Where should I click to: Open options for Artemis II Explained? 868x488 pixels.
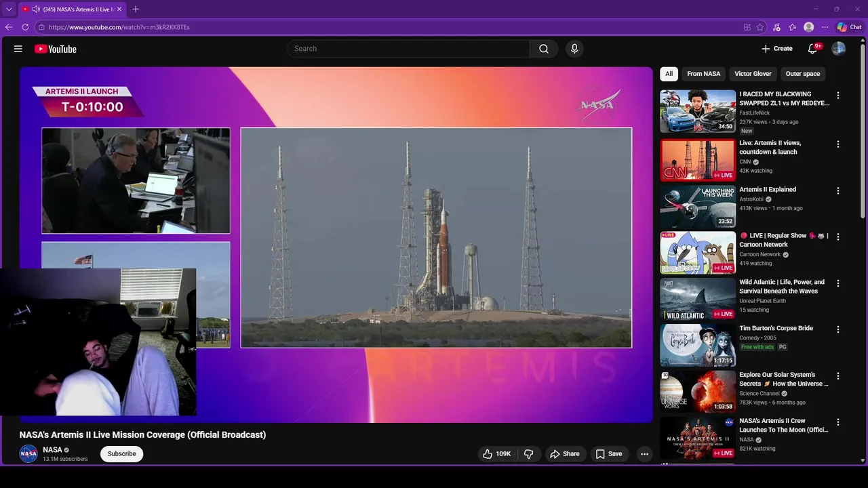pos(838,191)
